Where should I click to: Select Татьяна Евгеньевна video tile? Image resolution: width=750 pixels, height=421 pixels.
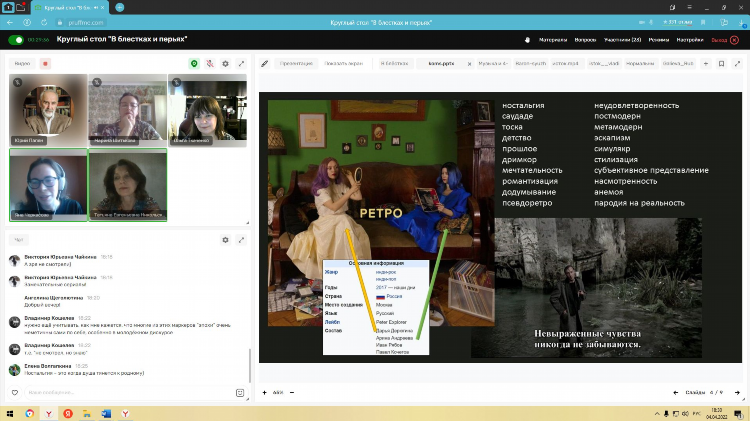pyautogui.click(x=128, y=185)
